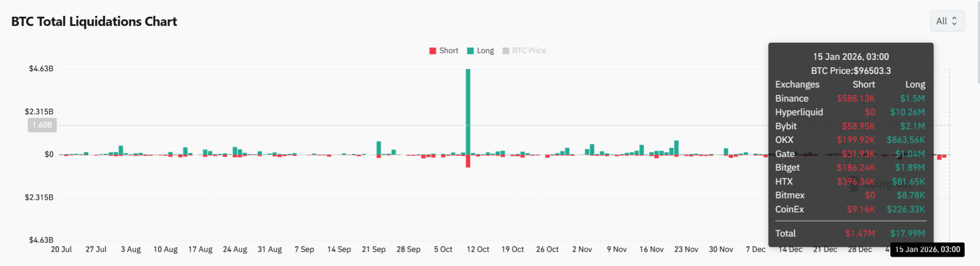Click the green bar near 3 Aug
Viewport: 980px width, 266px height.
(x=121, y=150)
